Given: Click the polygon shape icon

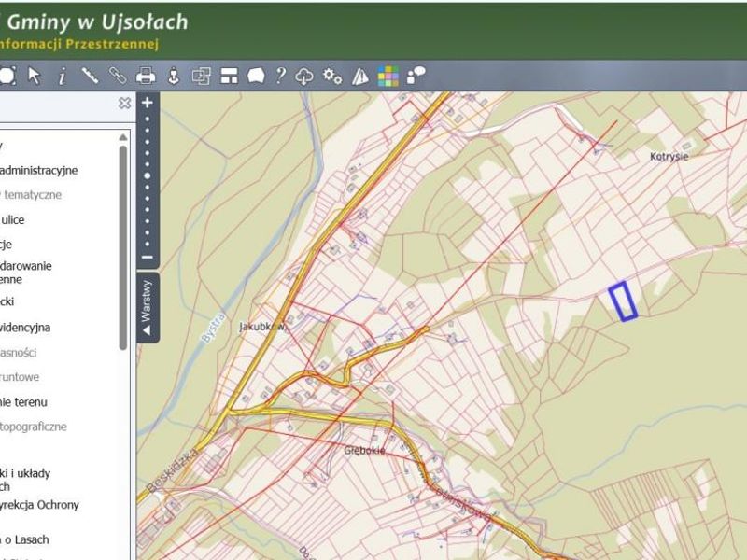Looking at the screenshot, I should (256, 76).
